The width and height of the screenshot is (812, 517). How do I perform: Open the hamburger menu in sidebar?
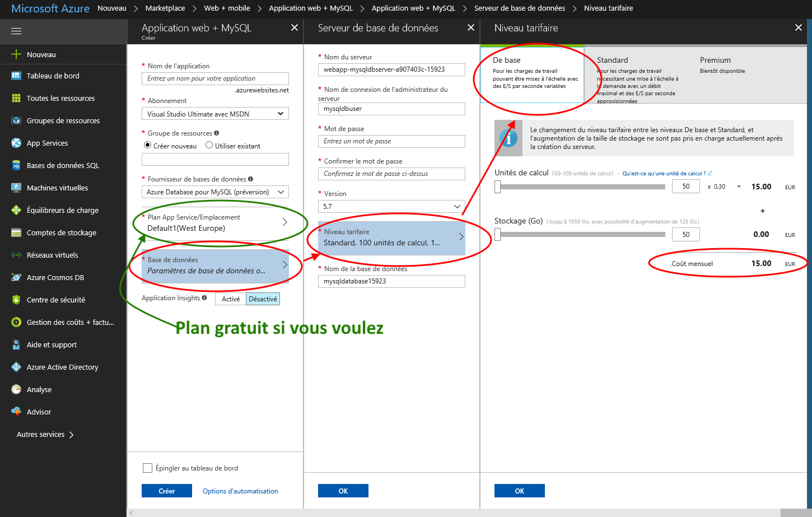(16, 31)
